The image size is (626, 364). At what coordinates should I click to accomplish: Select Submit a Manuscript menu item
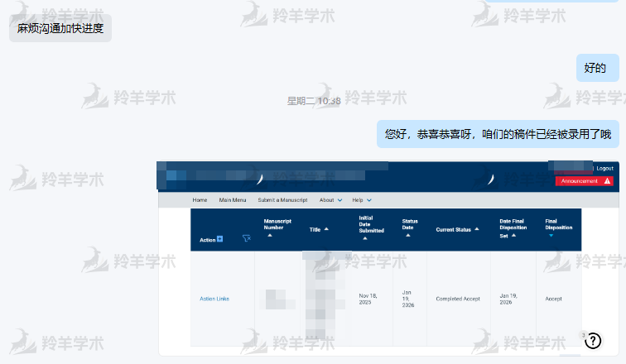282,200
